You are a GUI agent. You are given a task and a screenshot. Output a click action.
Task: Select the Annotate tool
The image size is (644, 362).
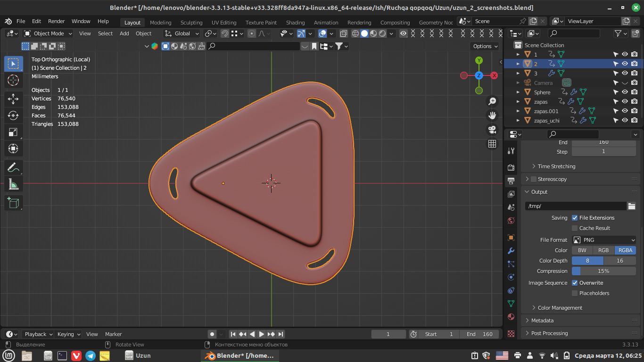click(x=14, y=168)
